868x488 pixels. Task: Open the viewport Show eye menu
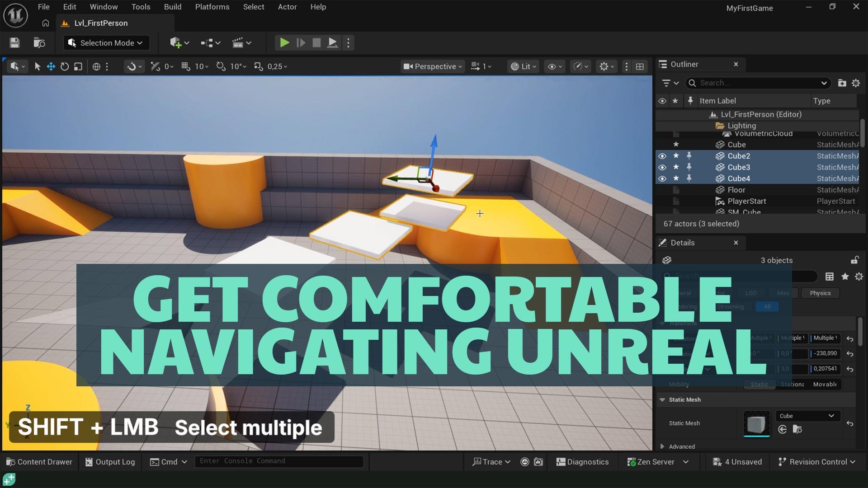555,66
